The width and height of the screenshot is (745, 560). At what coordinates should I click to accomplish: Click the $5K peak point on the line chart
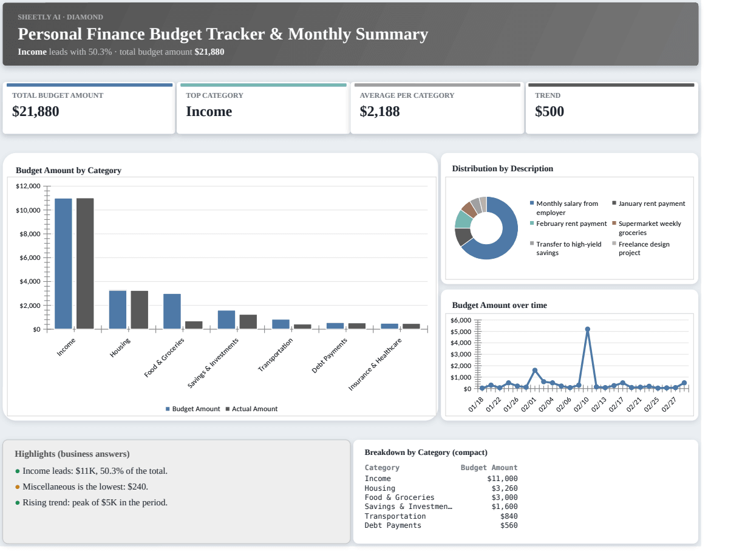(587, 329)
